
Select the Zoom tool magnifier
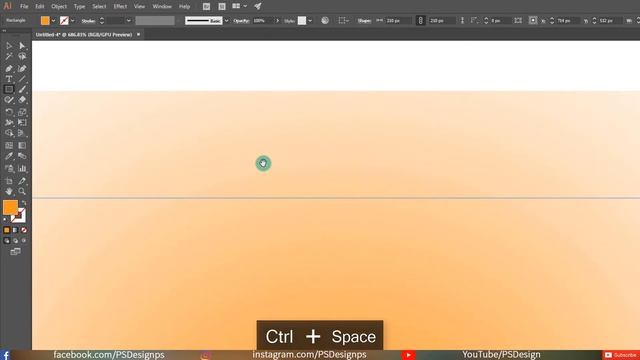tap(22, 191)
